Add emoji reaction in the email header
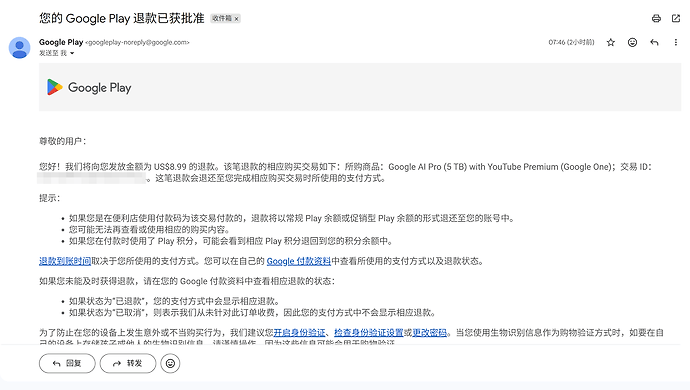 click(632, 42)
